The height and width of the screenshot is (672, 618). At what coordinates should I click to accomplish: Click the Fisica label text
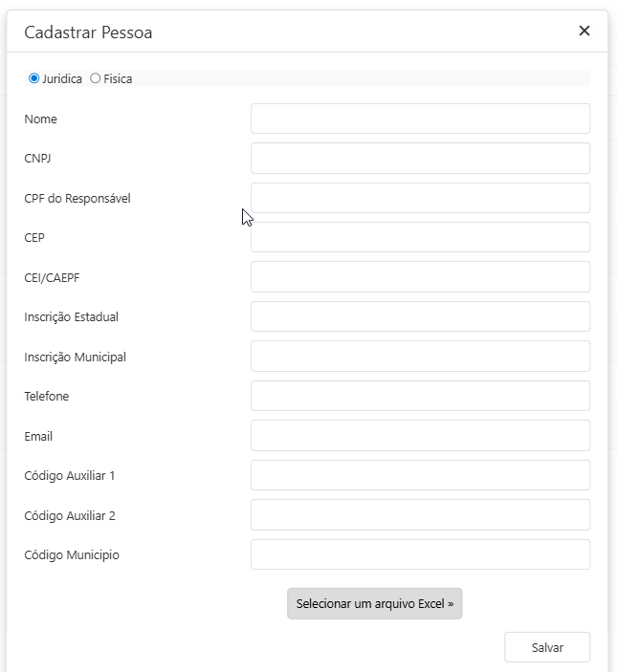118,78
